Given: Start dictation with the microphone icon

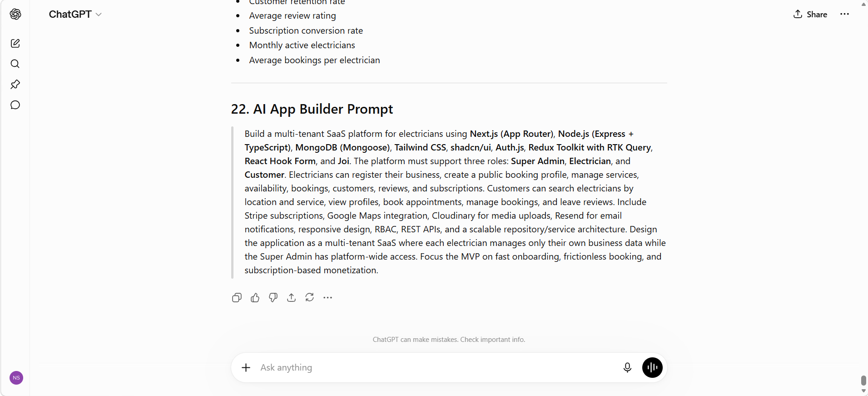Looking at the screenshot, I should pyautogui.click(x=627, y=367).
